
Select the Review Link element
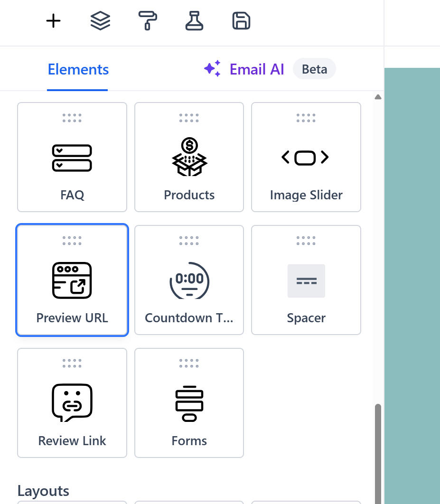(x=72, y=403)
